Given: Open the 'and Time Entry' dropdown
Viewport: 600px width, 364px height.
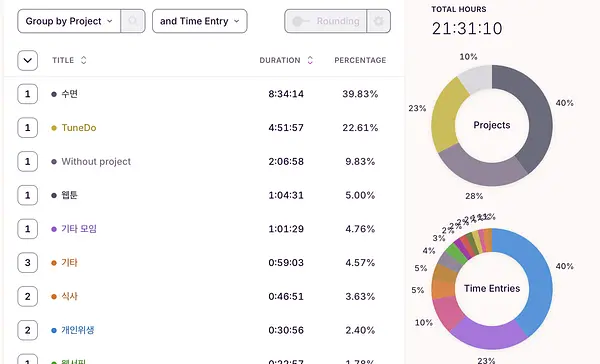Looking at the screenshot, I should tap(200, 21).
